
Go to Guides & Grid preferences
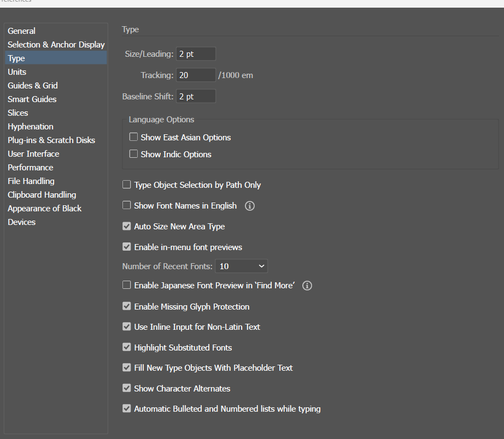[56, 85]
